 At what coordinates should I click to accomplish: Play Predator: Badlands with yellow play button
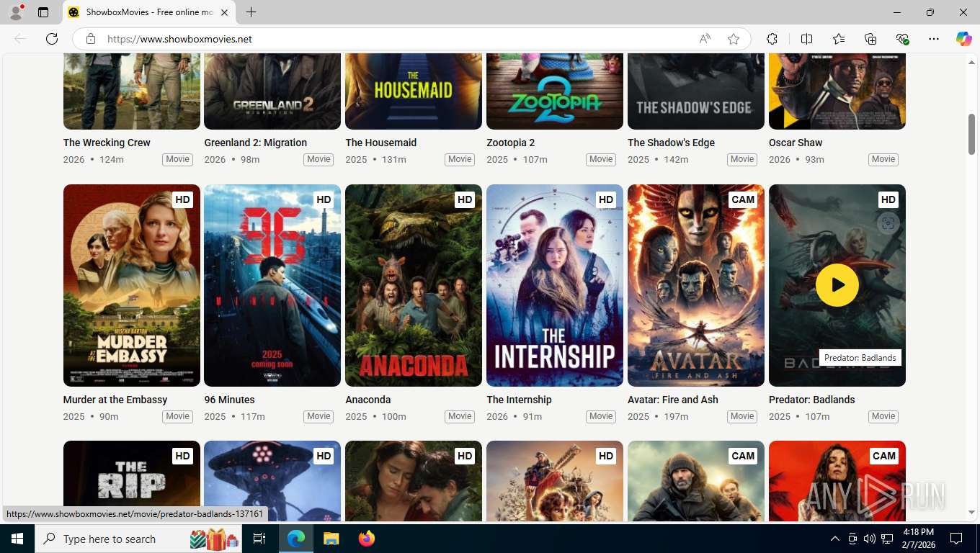pos(837,285)
